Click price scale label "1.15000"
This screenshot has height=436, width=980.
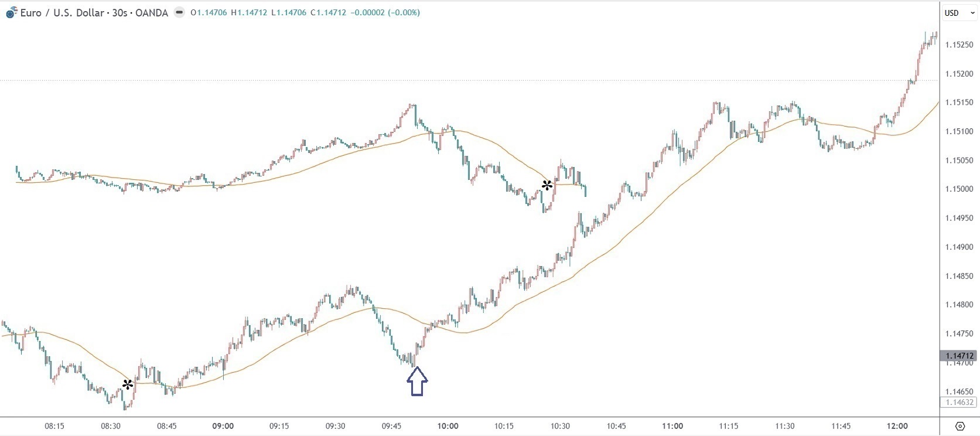click(x=959, y=189)
